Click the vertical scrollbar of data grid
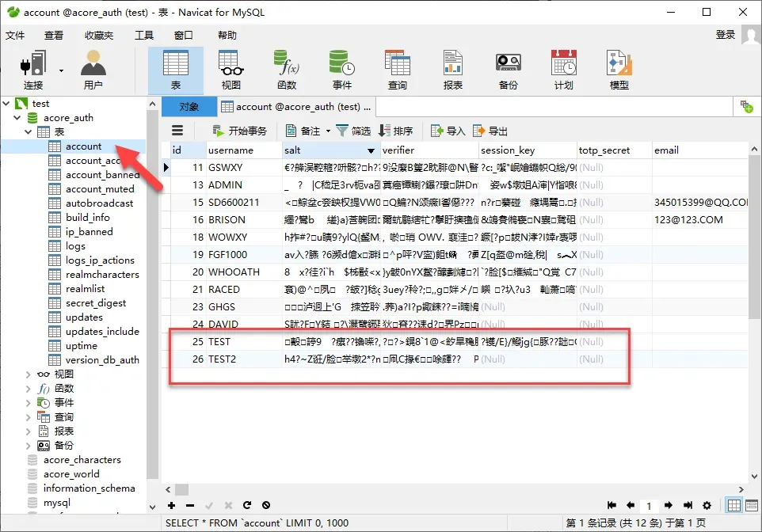Screen dimensions: 762x532 (753, 237)
